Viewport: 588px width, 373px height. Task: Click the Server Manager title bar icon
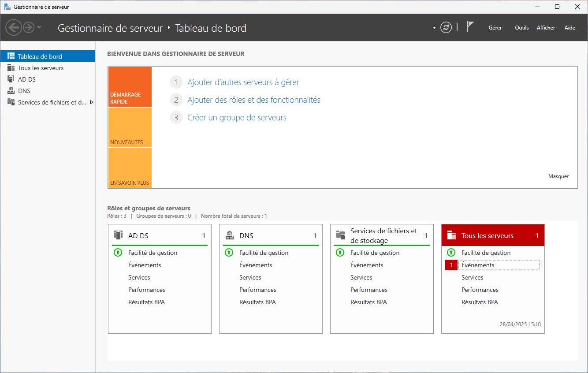point(7,7)
